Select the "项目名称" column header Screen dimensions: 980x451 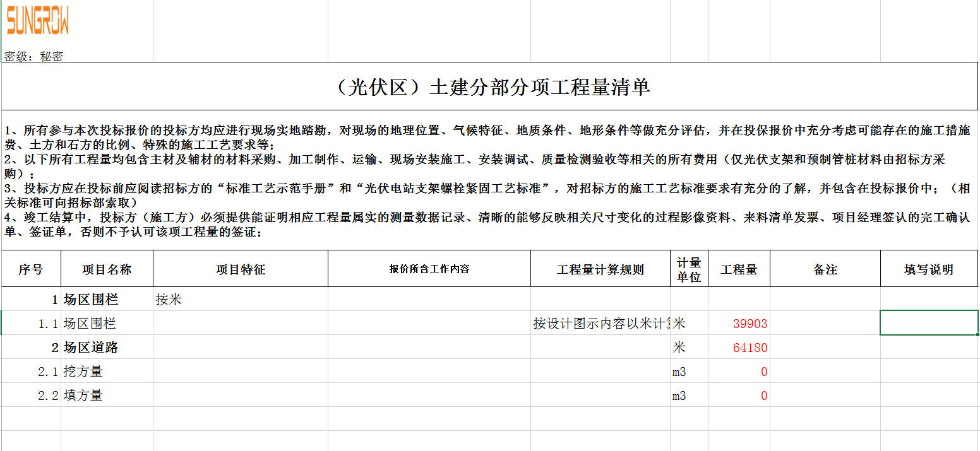pos(107,269)
